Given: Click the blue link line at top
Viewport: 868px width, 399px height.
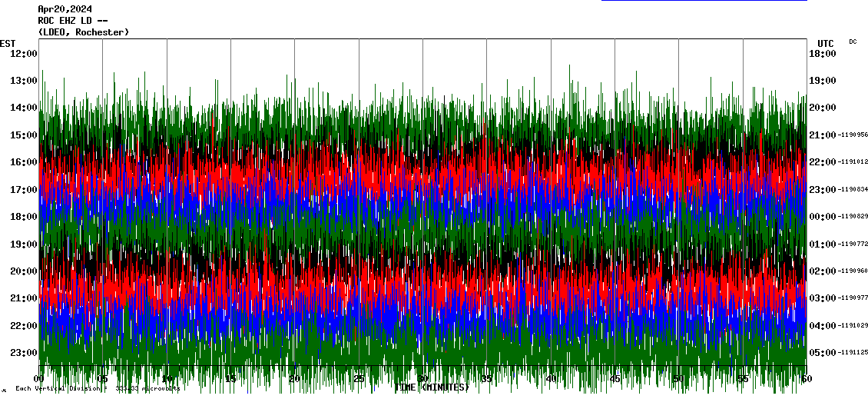Looking at the screenshot, I should tap(704, 1).
